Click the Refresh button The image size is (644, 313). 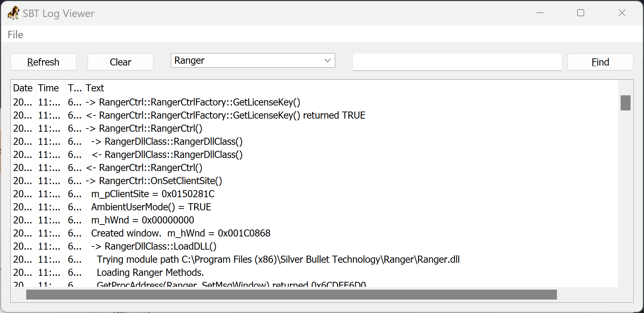43,62
